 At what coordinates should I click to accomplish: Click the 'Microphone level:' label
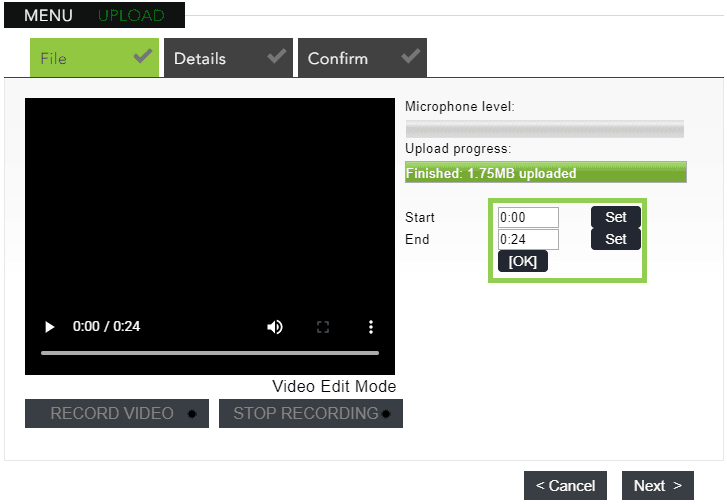[x=459, y=107]
